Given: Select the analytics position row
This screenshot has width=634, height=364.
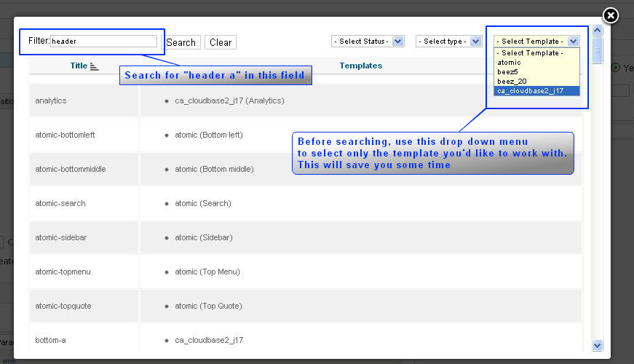Looking at the screenshot, I should pyautogui.click(x=51, y=100).
